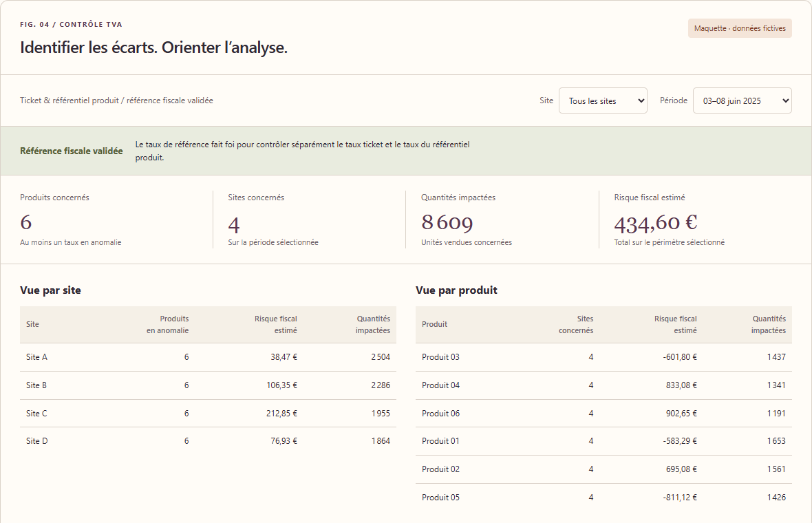Click the 695,08 € value for Produit 02

(x=681, y=469)
